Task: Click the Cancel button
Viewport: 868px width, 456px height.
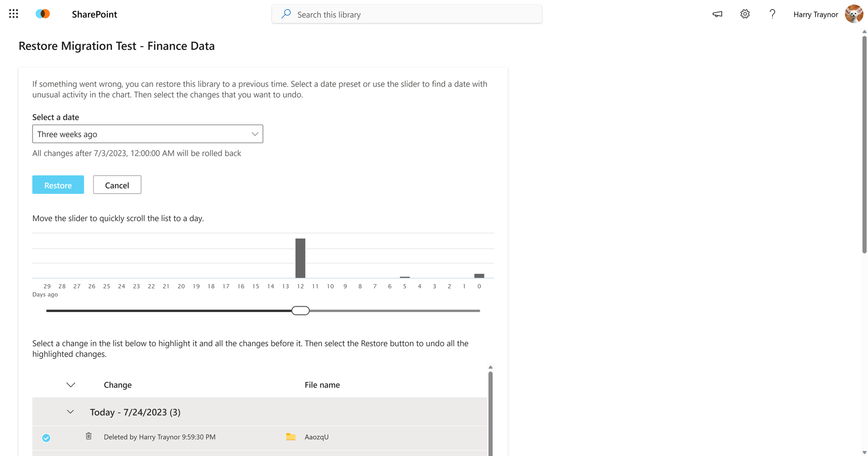Action: (x=117, y=185)
